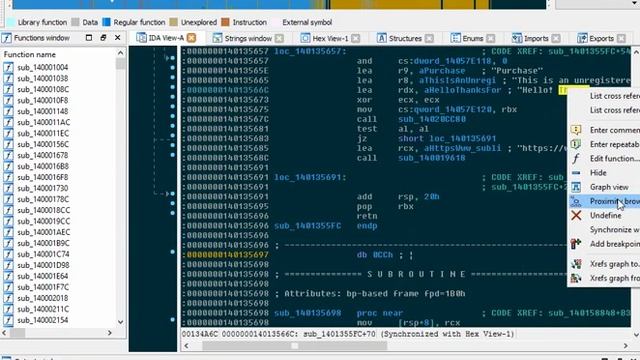Choose Edit function from context menu
640x360 pixels.
pyautogui.click(x=604, y=159)
